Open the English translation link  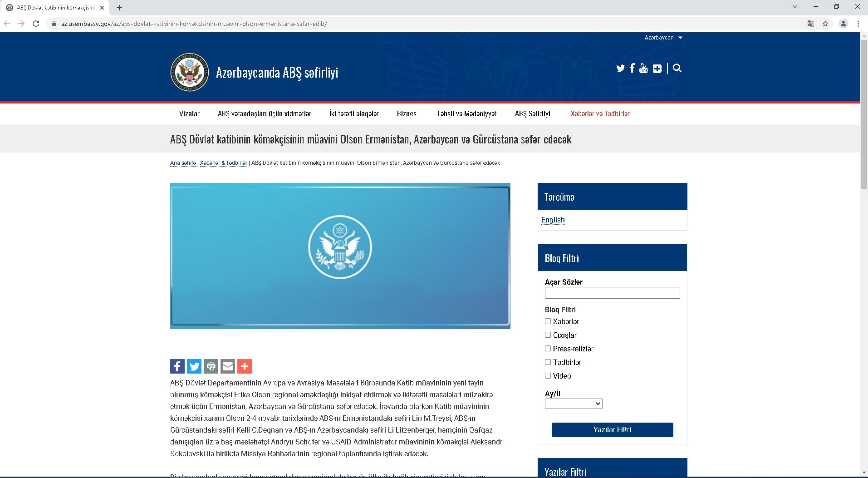pos(553,220)
